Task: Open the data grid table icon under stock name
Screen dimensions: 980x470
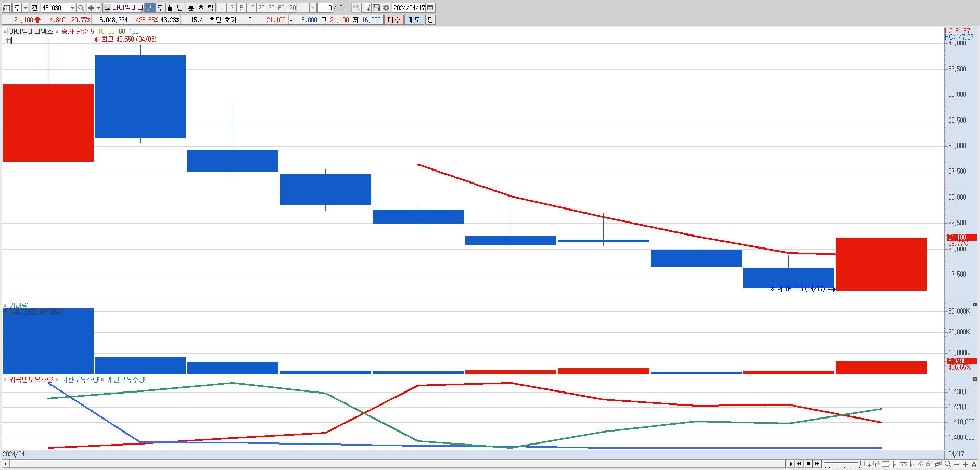Action: 8,40
